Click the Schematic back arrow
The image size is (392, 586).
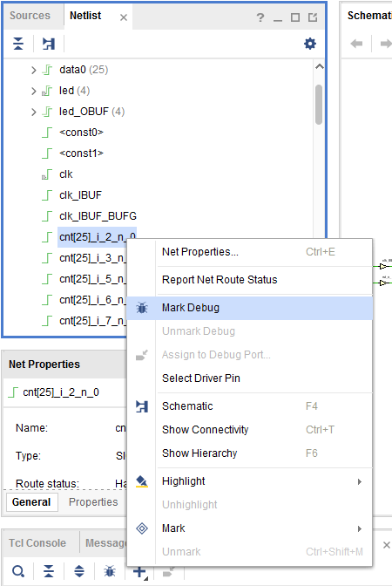[356, 44]
